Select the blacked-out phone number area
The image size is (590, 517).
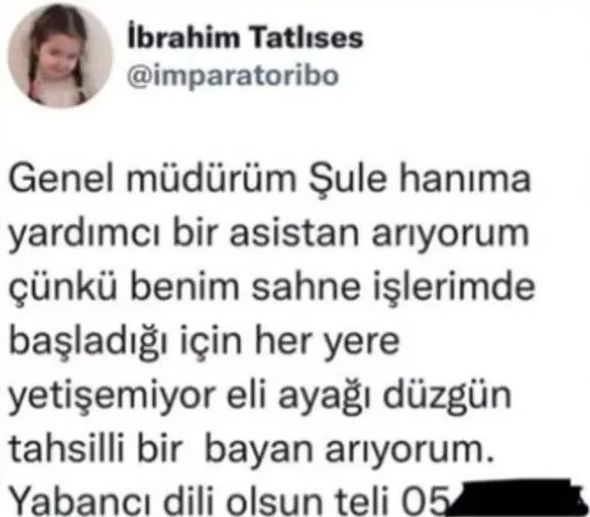[x=514, y=497]
